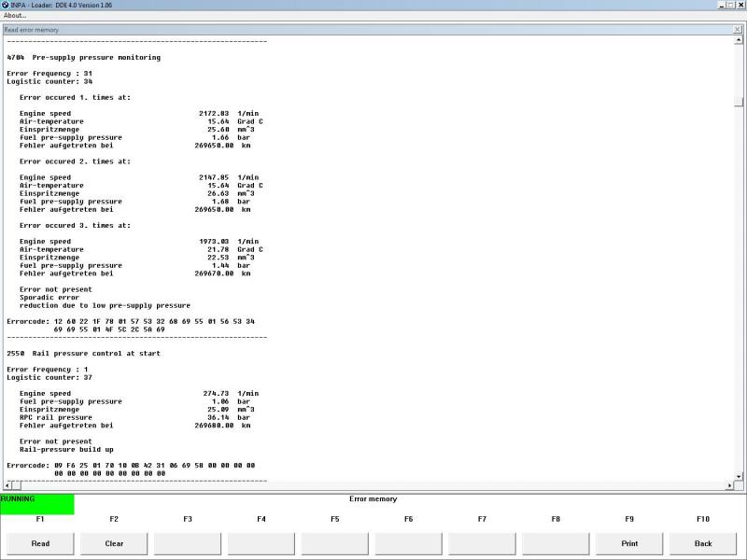
Task: Click error 4704 Pre-supply pressure monitoring heading
Action: click(84, 58)
